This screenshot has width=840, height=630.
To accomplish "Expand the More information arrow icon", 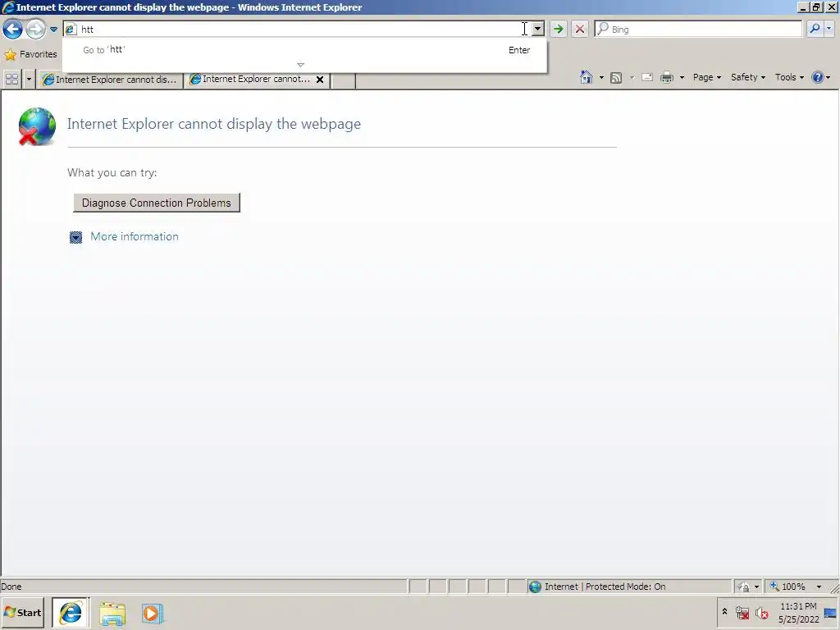I will point(75,237).
